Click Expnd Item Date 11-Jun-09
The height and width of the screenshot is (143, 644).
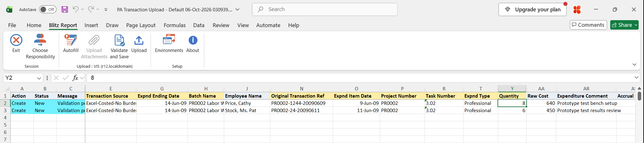tap(356, 110)
